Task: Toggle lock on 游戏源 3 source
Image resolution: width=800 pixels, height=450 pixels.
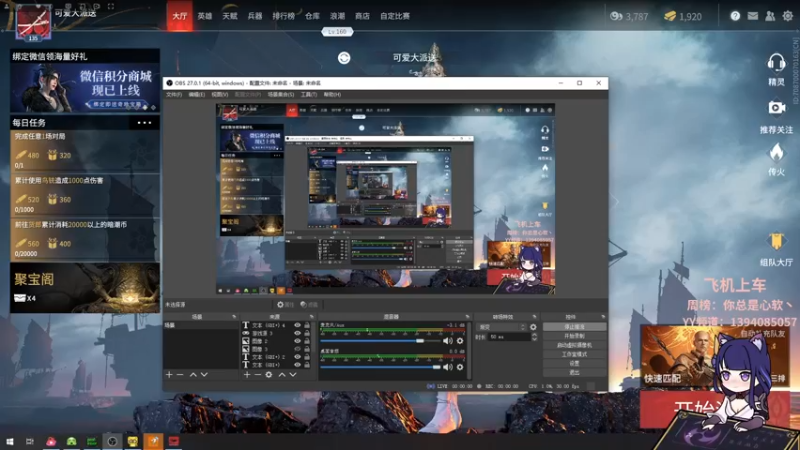Action: pyautogui.click(x=307, y=333)
